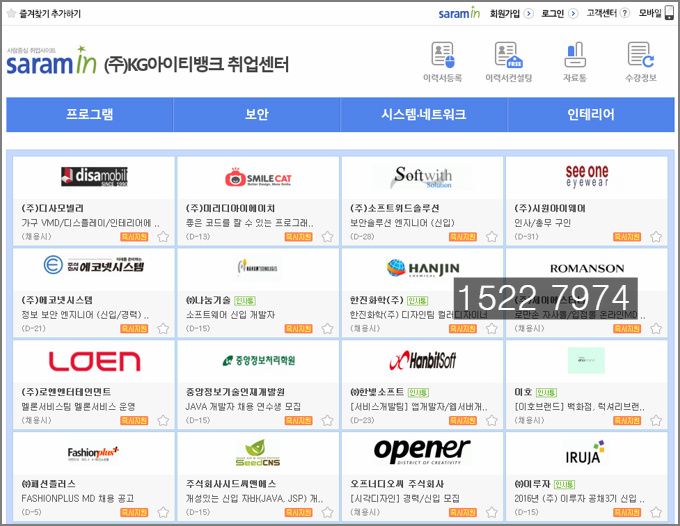680x526 pixels.
Task: Click the 에코넷시스템 logo
Action: coord(94,265)
